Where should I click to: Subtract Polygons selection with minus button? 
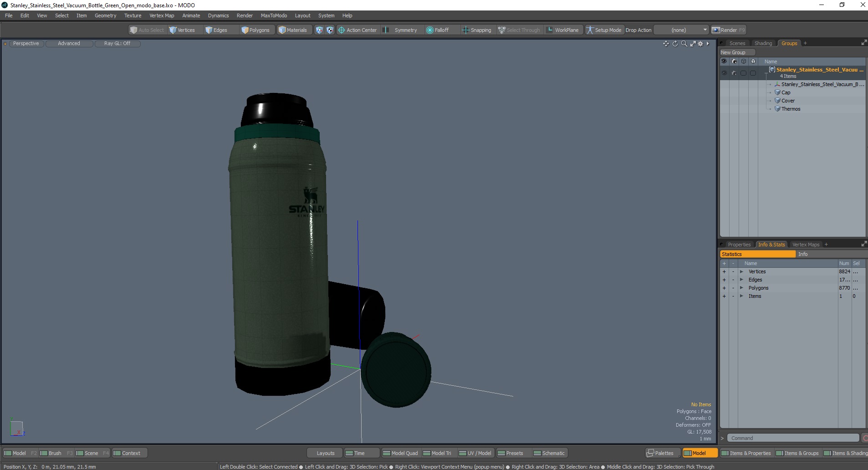tap(733, 288)
